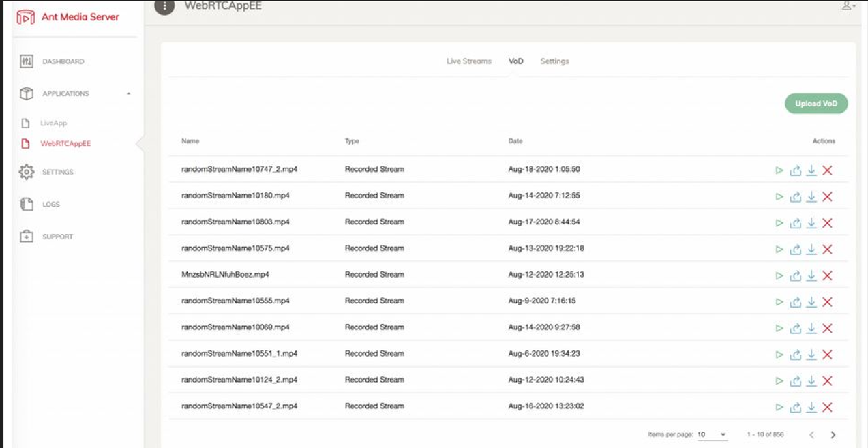
Task: Play the randomStreamName10747_2.mp4 recording
Action: (x=778, y=170)
